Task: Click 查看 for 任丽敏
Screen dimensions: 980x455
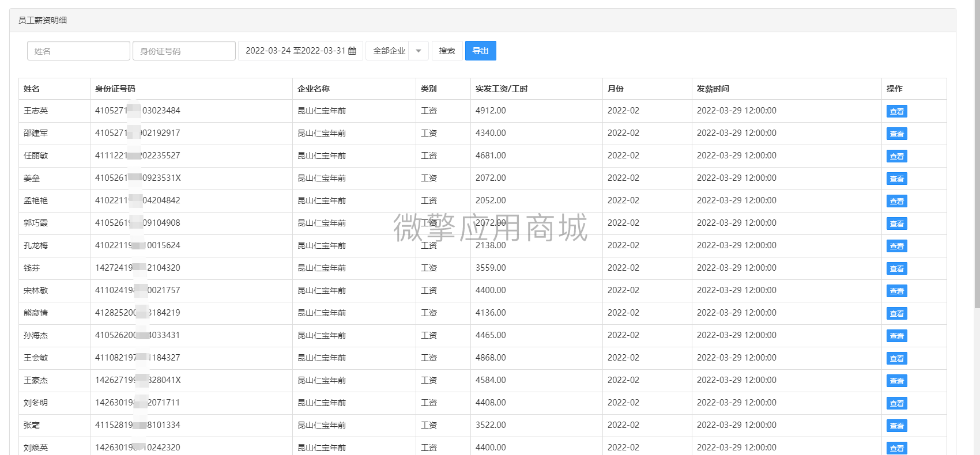Action: [896, 156]
